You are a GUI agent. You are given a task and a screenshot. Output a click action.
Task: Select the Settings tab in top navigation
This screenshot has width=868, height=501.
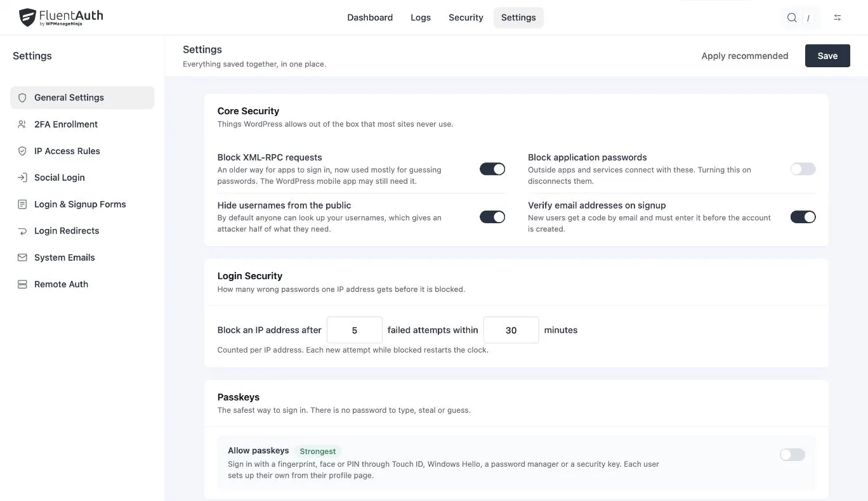tap(518, 18)
